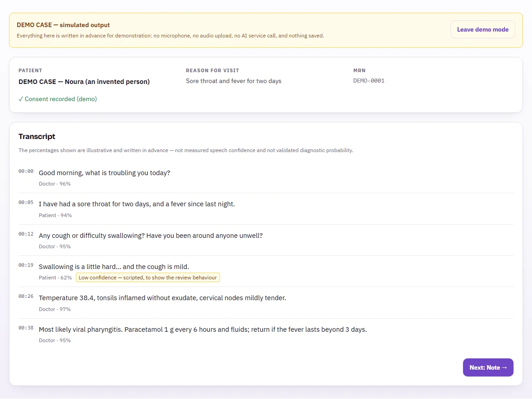Screen dimensions: 532x399
Task: Click the 00:05 timestamp
Action: 26,202
